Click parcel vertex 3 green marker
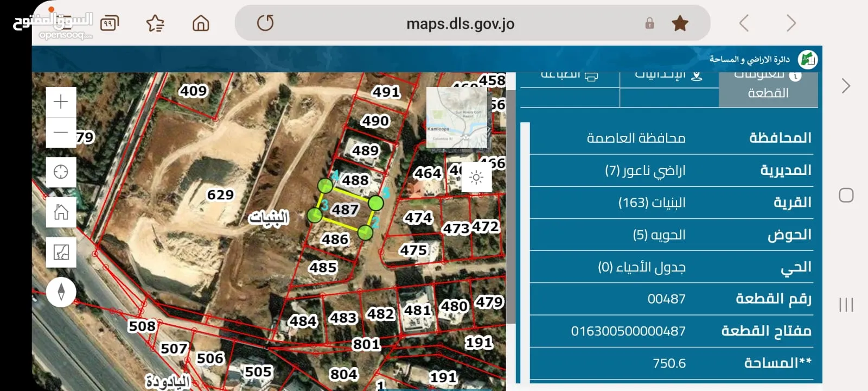 315,215
